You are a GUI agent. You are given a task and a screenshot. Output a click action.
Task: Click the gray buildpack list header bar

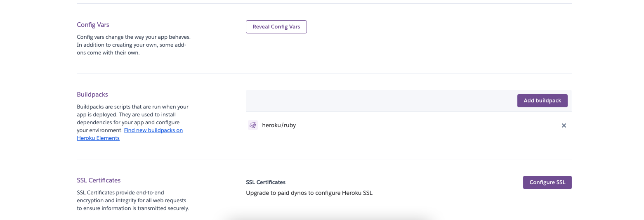click(x=371, y=101)
